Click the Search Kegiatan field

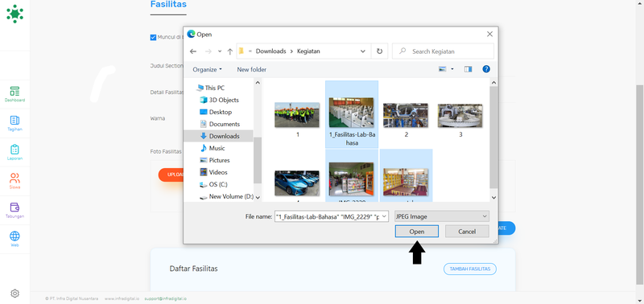pos(444,51)
